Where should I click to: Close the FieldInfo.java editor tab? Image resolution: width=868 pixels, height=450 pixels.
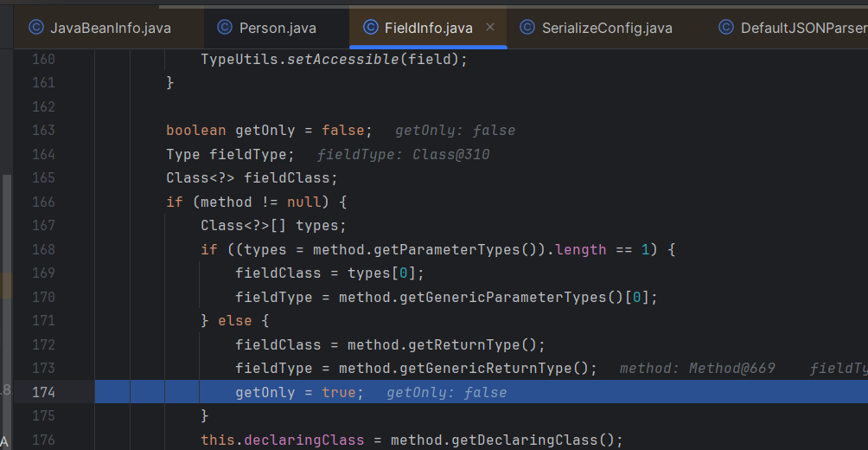pyautogui.click(x=490, y=28)
